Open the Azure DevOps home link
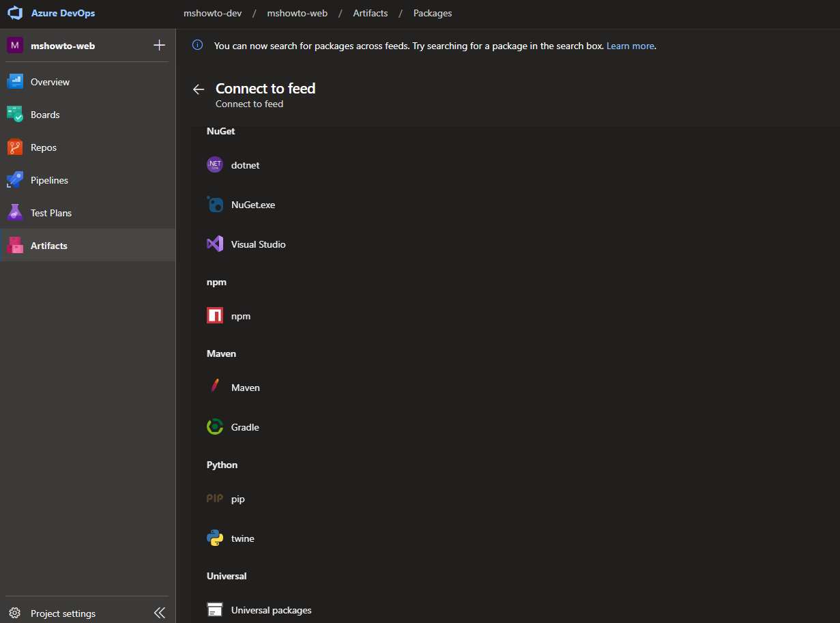840x623 pixels. 63,14
